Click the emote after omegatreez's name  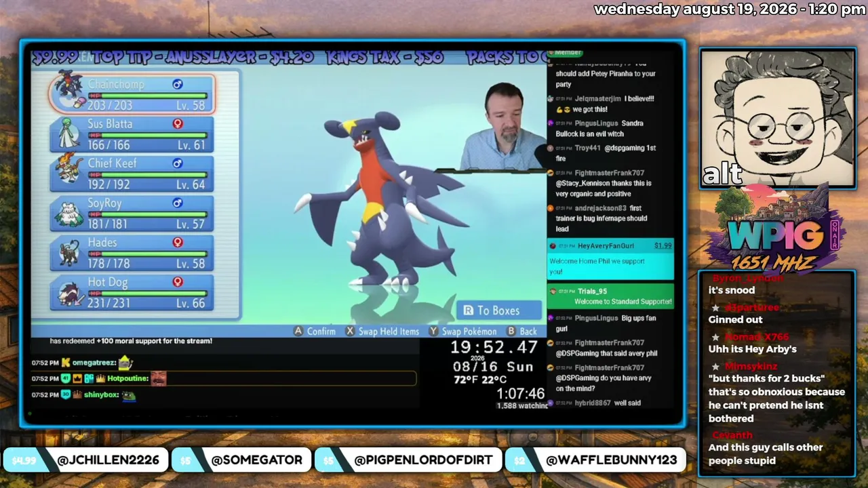[125, 363]
